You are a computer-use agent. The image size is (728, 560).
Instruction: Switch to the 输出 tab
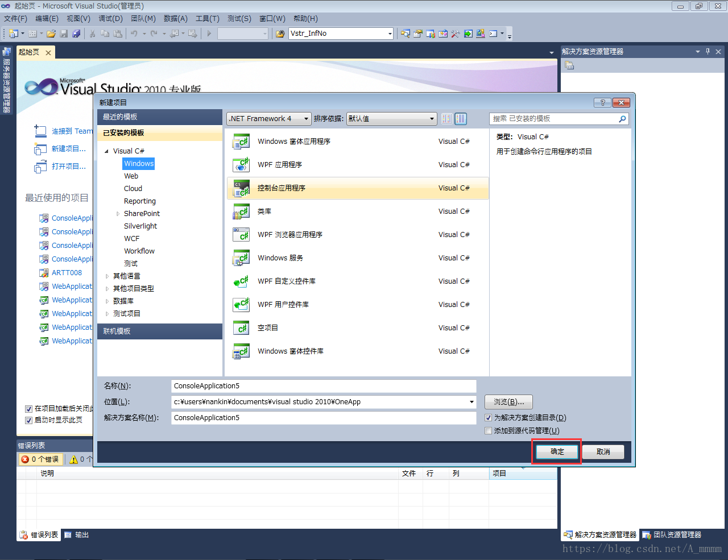click(76, 535)
